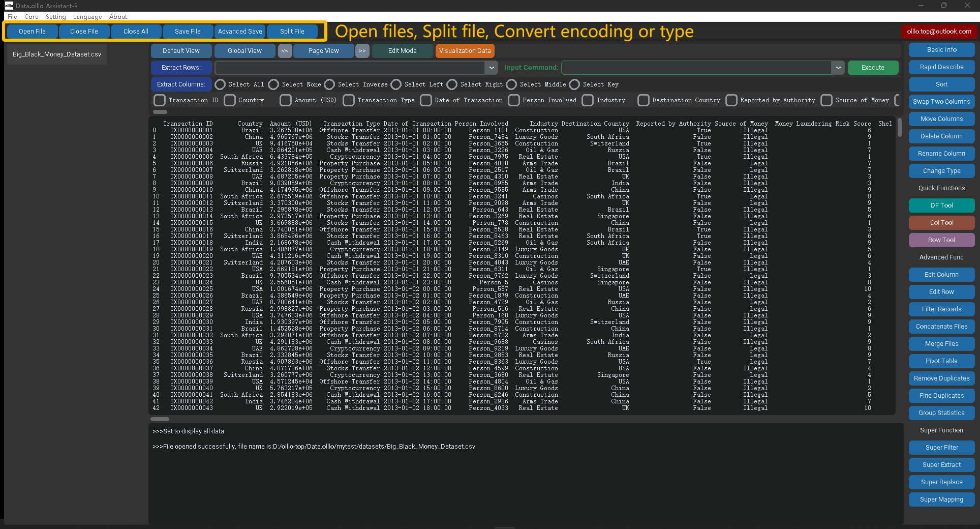Expand the Extract Rows dropdown arrow
Screen dimensions: 980x529
click(492, 68)
